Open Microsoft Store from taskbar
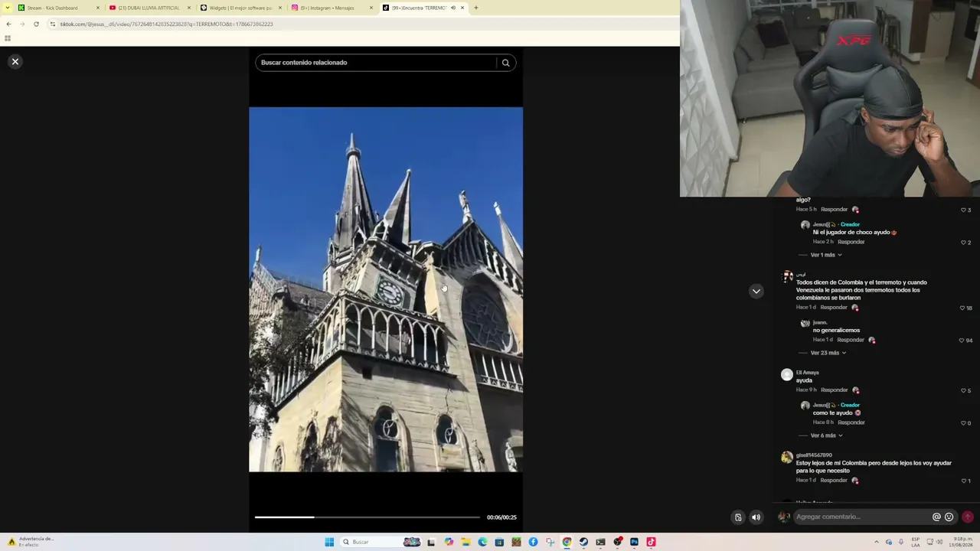The image size is (980, 551). [499, 542]
